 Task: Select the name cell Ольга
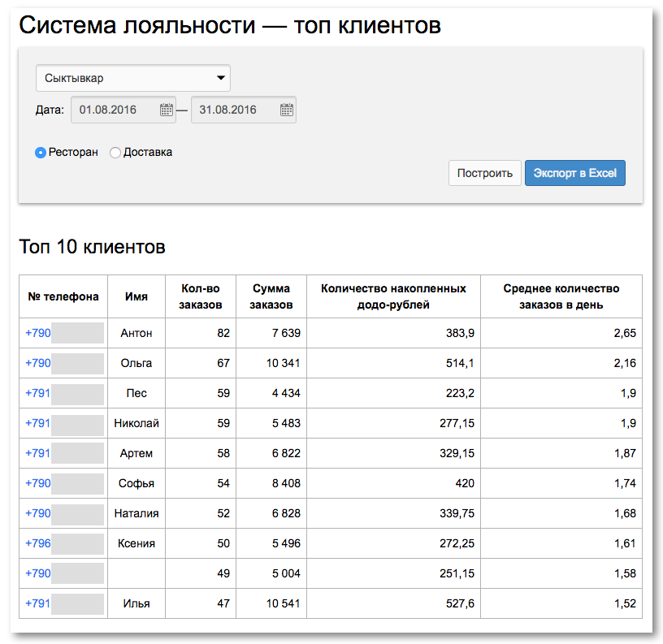136,363
